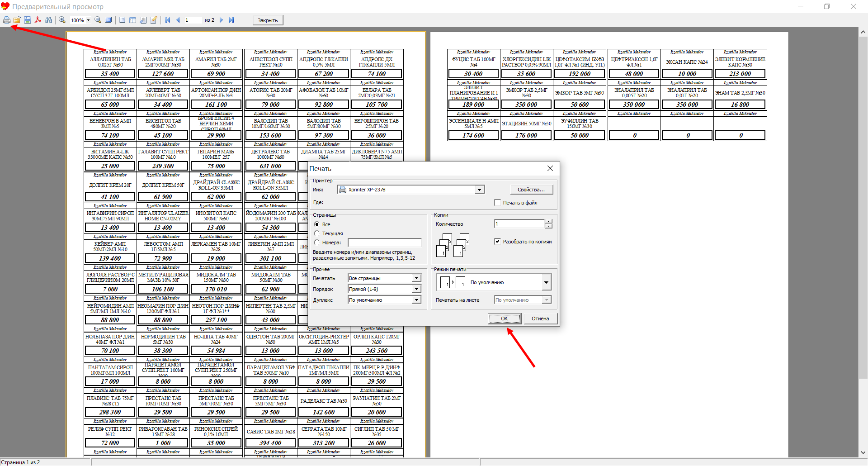The height and width of the screenshot is (466, 868).
Task: Enable the 'Печать в файл' checkbox
Action: pyautogui.click(x=498, y=203)
